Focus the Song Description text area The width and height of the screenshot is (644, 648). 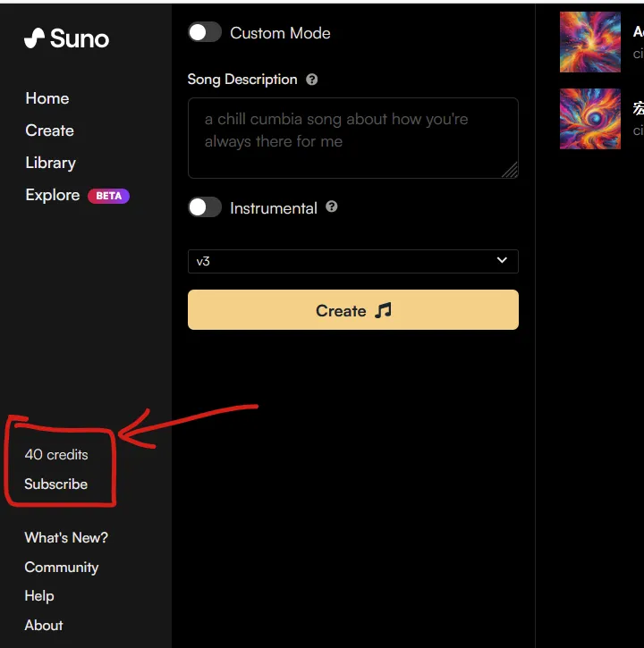tap(352, 138)
